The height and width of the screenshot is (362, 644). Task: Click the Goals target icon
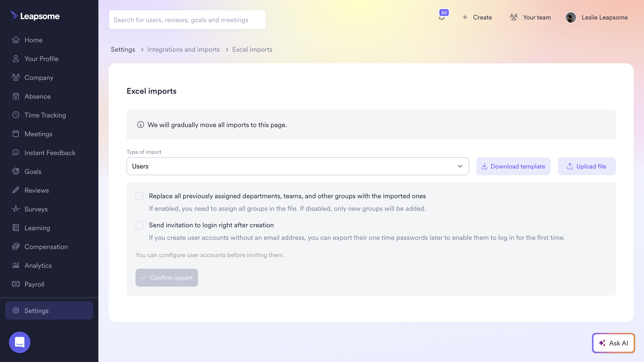point(16,171)
